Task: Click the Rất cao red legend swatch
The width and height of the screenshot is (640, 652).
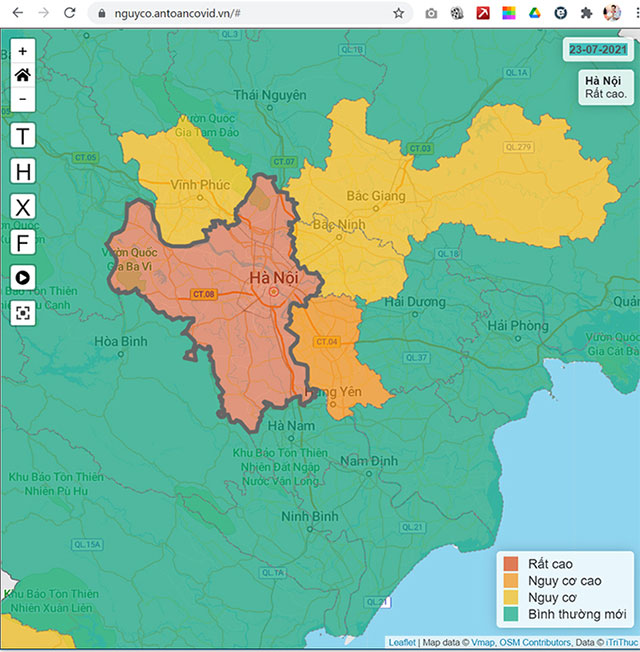Action: (x=511, y=564)
